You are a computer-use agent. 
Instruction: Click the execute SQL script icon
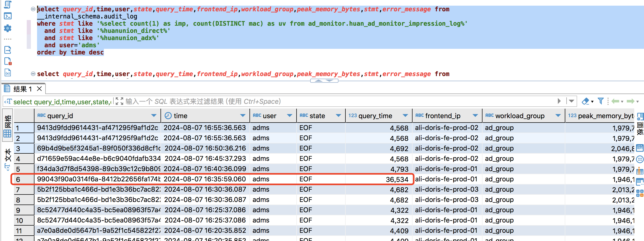point(8,4)
